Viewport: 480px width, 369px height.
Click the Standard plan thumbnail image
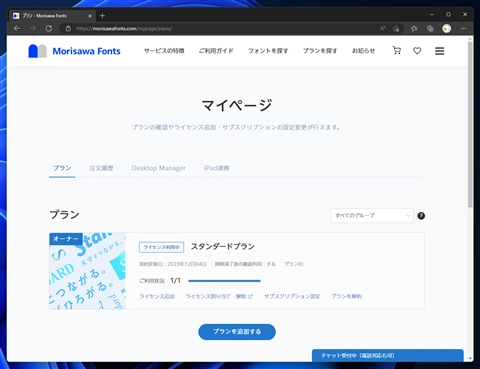point(88,271)
